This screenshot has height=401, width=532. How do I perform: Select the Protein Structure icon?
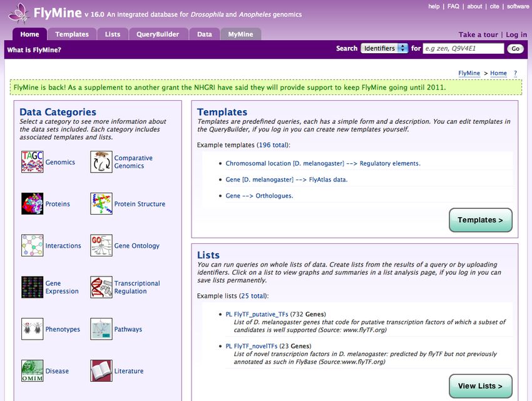[101, 203]
